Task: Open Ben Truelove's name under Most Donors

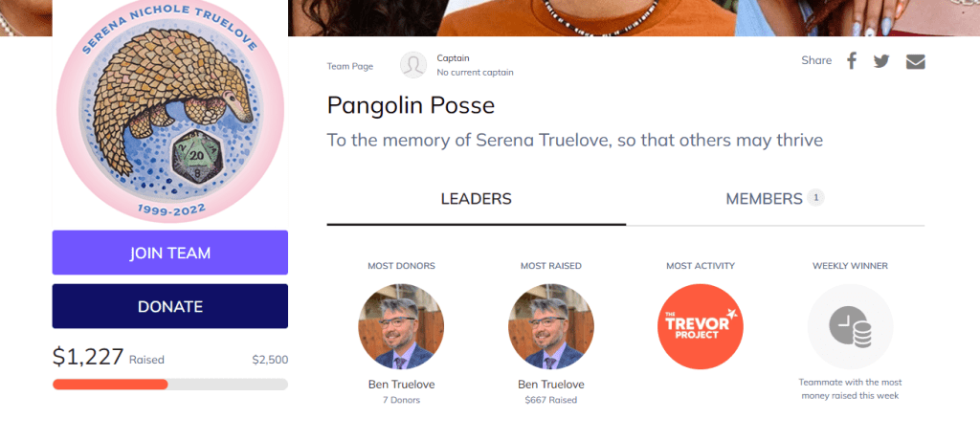Action: pos(401,385)
